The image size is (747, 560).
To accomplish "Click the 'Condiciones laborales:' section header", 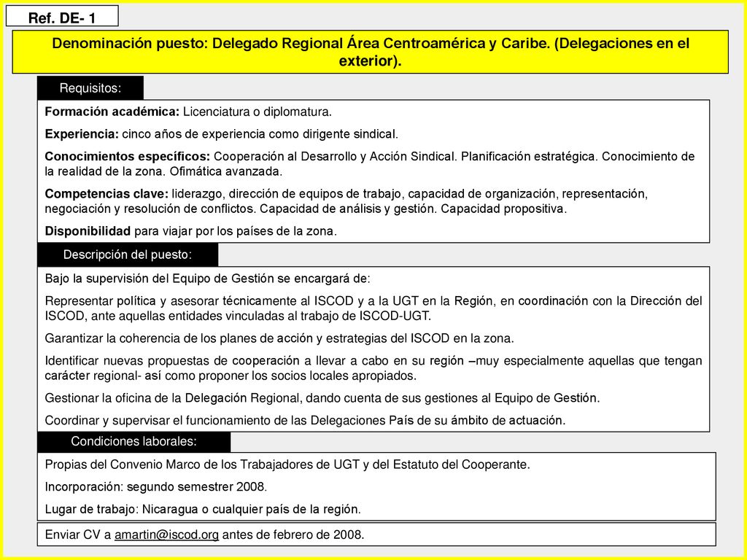I will pos(134,441).
